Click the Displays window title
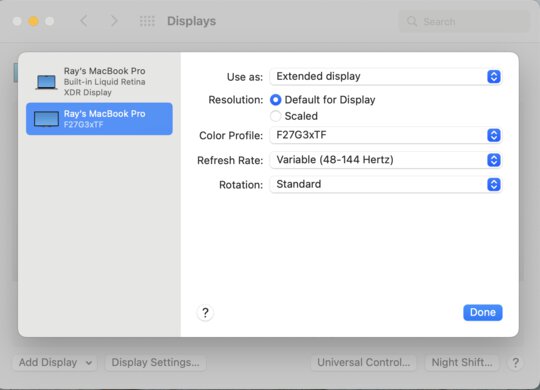This screenshot has height=390, width=540. point(191,21)
